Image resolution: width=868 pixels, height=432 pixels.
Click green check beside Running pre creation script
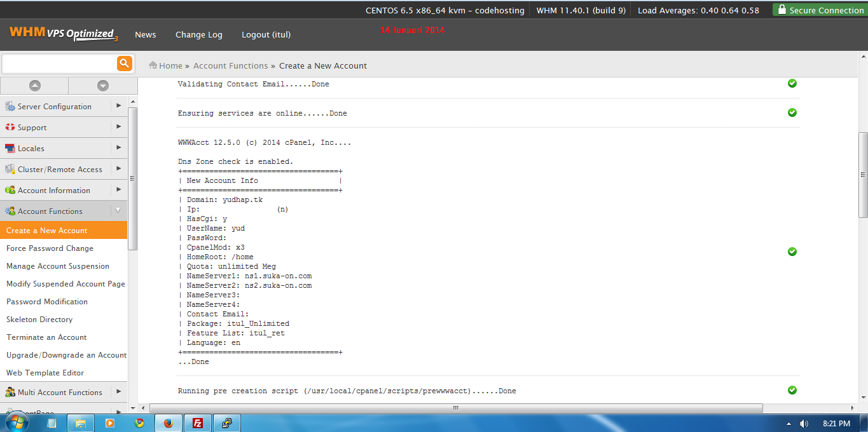(x=792, y=390)
